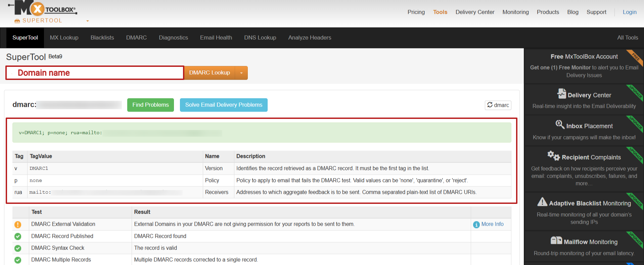644x265 pixels.
Task: Click Adaptive Blacklist Monitoring warning triangle icon
Action: (542, 202)
